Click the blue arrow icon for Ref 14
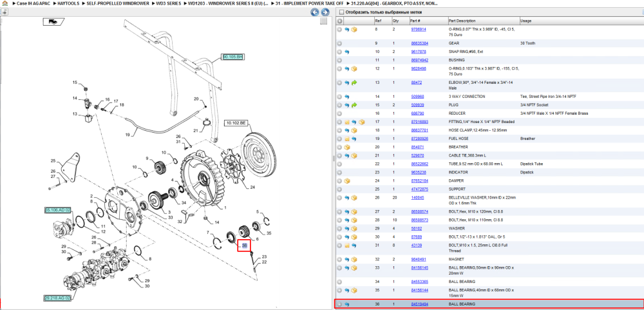Image resolution: width=644 pixels, height=310 pixels. pyautogui.click(x=346, y=97)
